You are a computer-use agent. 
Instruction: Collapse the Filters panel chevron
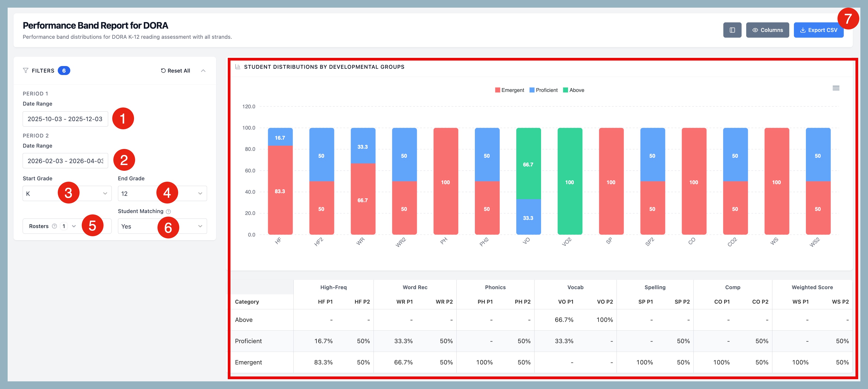click(x=203, y=70)
